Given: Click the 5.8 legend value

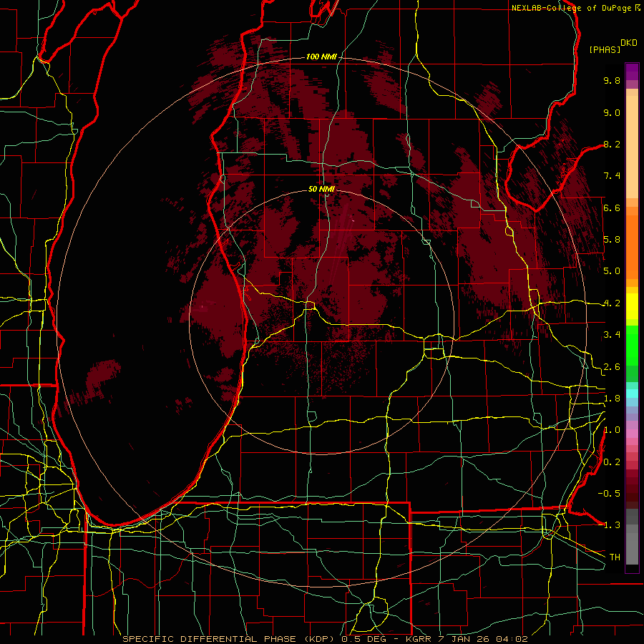Looking at the screenshot, I should click(612, 240).
